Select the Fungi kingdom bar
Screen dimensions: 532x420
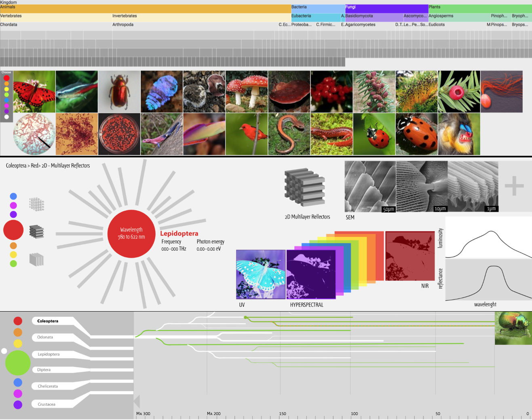click(x=386, y=7)
